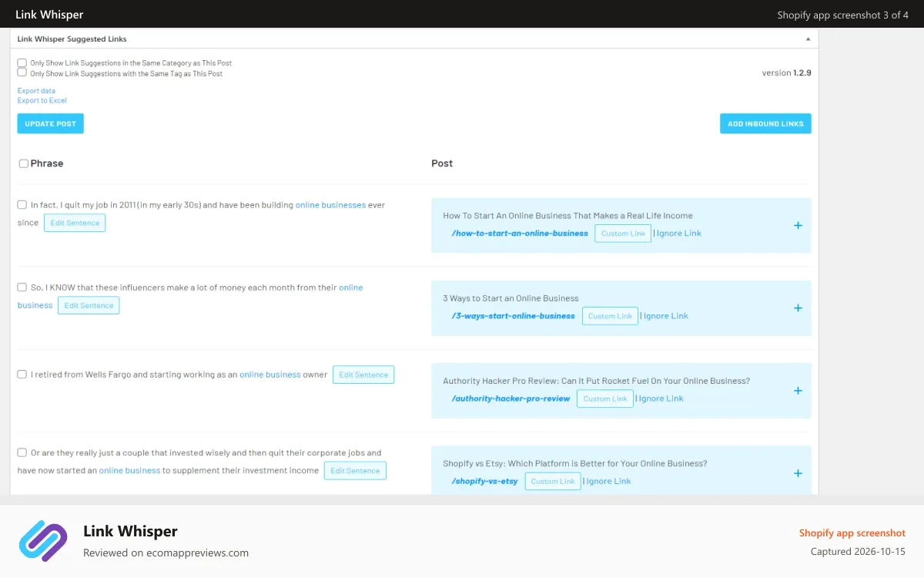The width and height of the screenshot is (924, 578).
Task: Ignore Link for Authority Hacker Pro Review
Action: click(x=661, y=398)
